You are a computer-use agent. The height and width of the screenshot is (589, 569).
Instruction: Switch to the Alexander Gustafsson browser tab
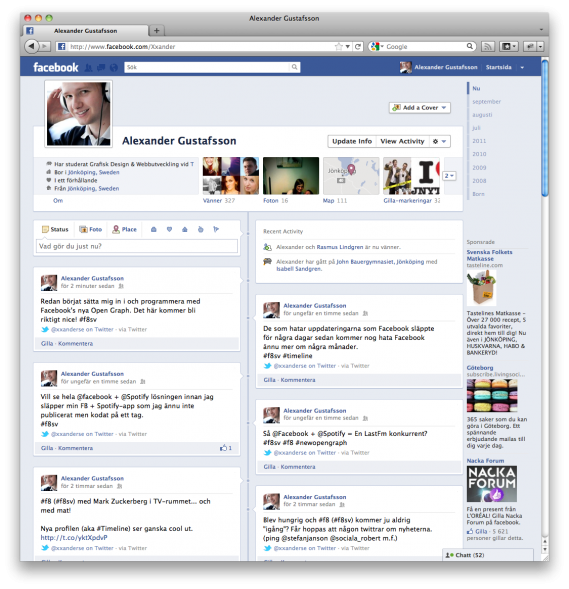86,31
